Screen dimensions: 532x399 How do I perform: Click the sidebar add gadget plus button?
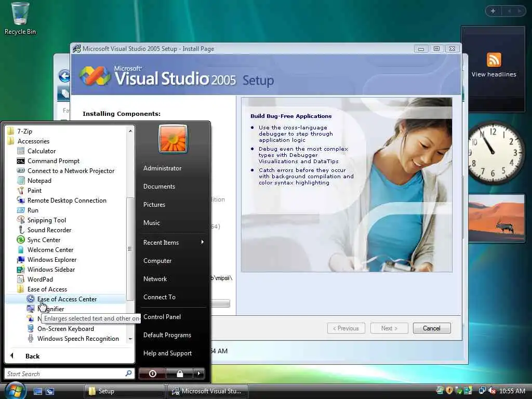pos(493,11)
